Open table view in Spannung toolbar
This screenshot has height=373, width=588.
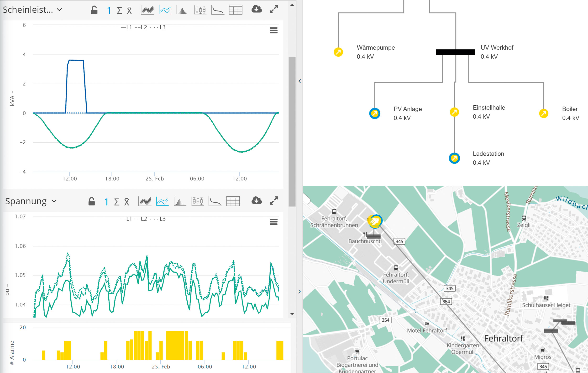coord(233,201)
